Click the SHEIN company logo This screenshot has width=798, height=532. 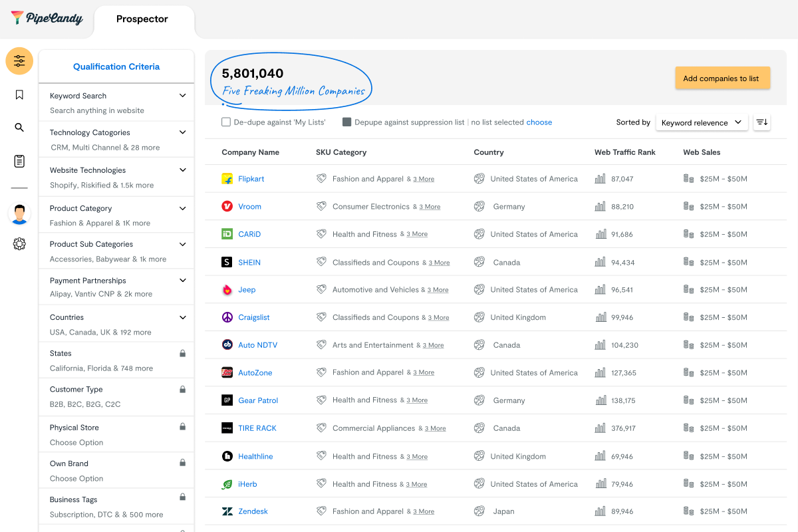(227, 262)
